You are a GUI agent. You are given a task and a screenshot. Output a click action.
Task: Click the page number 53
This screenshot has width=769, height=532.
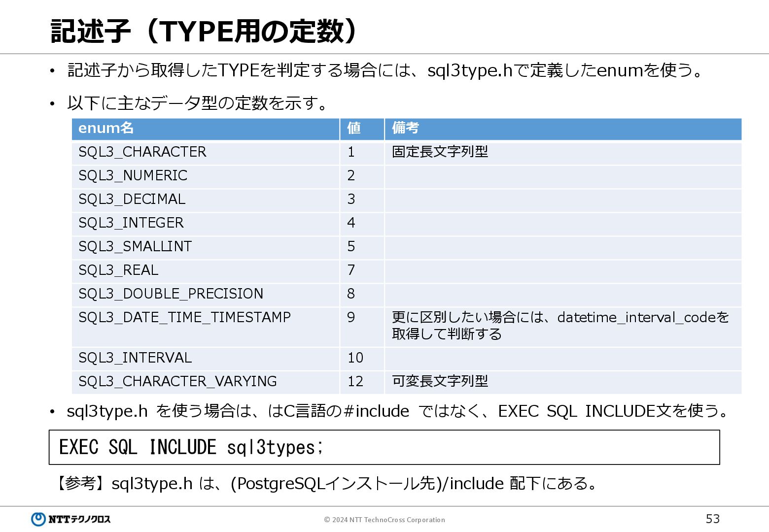coord(713,519)
